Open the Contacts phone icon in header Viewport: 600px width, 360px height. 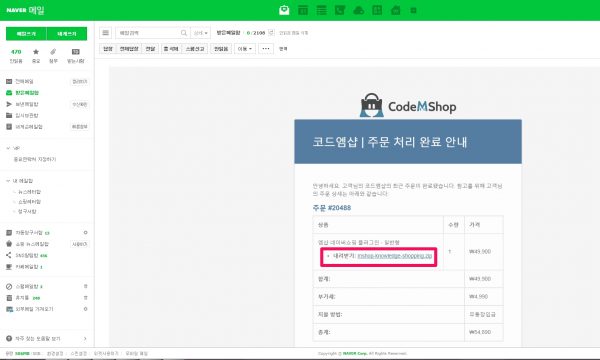click(340, 10)
